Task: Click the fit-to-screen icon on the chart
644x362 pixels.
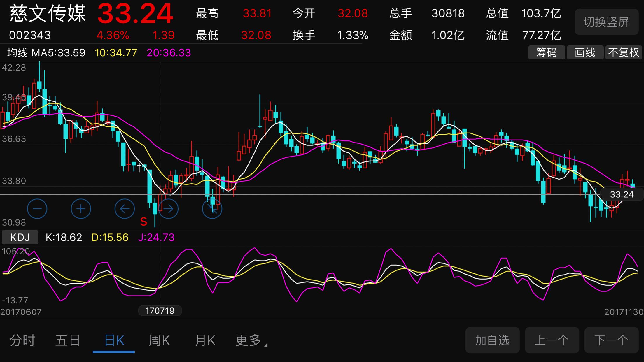Action: point(212,209)
